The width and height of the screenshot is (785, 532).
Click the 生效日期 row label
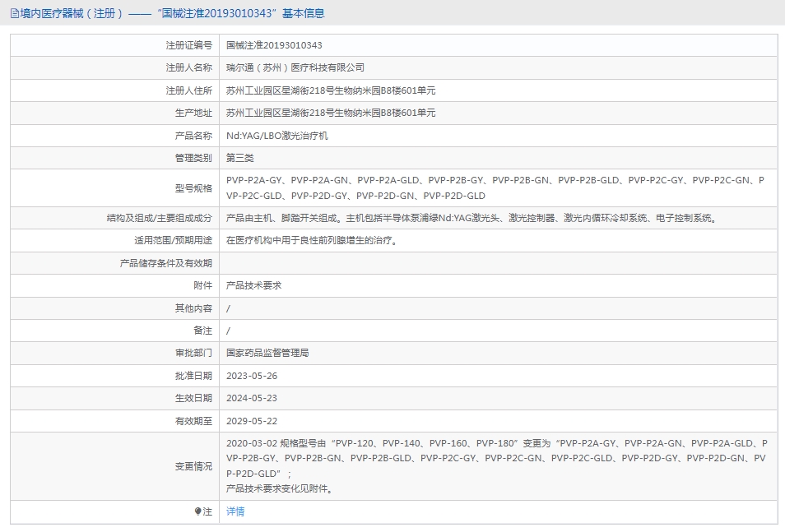tap(193, 398)
